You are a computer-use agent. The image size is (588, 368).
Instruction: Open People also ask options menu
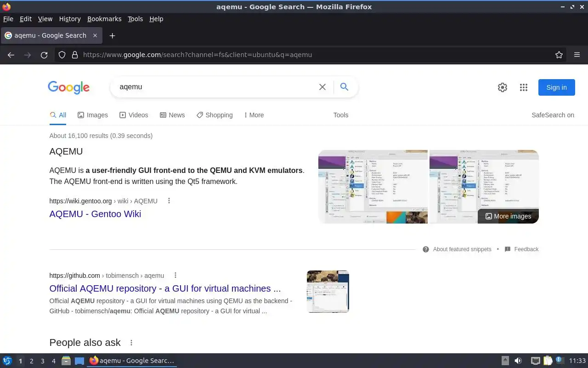[x=131, y=343]
